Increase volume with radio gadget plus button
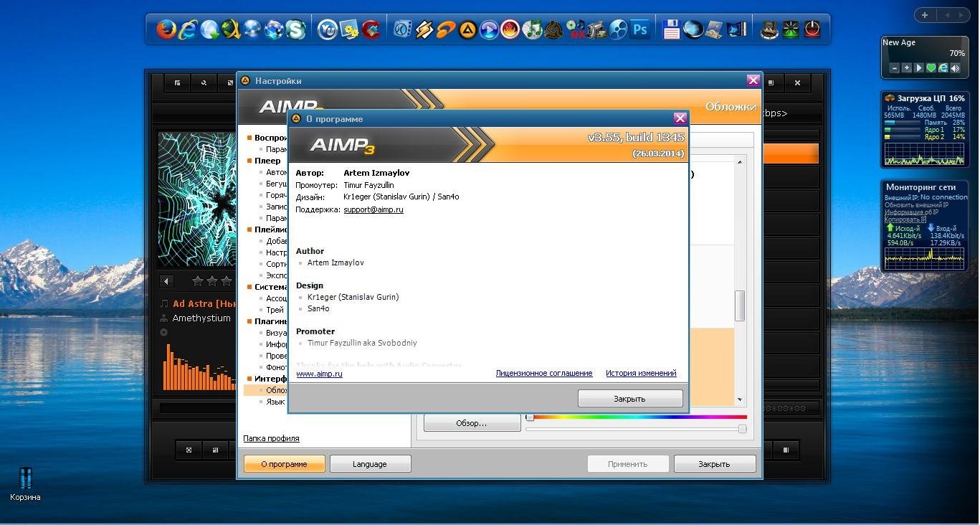Image resolution: width=980 pixels, height=525 pixels. click(906, 68)
